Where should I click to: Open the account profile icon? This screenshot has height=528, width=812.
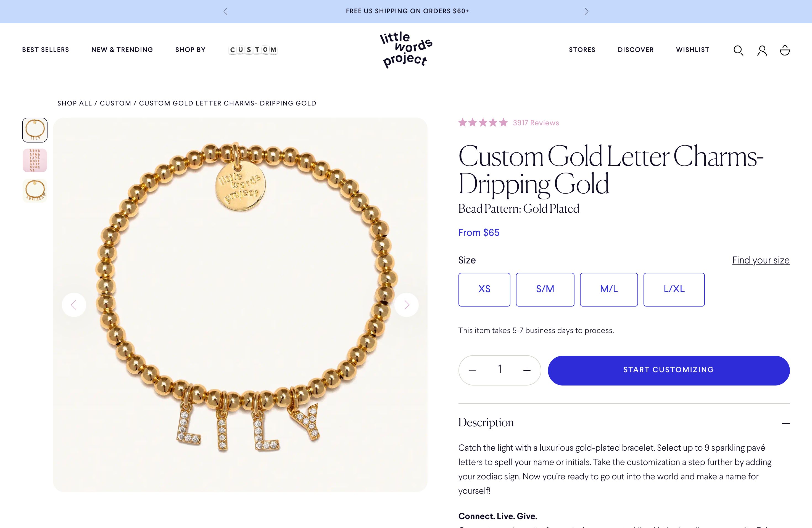click(x=762, y=51)
